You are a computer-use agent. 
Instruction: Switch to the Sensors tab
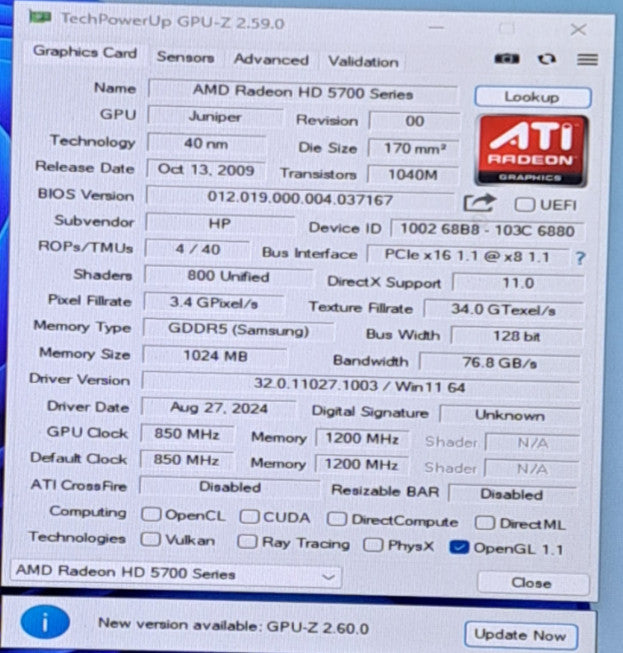pos(185,57)
